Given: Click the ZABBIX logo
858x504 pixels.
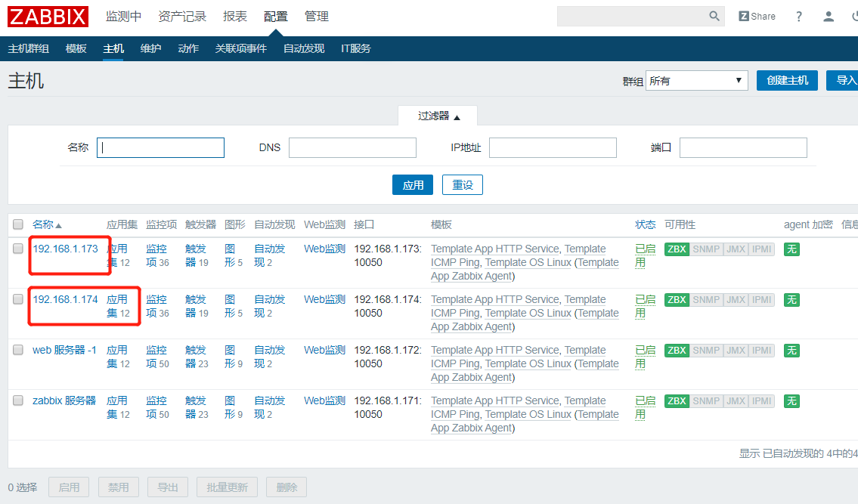Looking at the screenshot, I should tap(48, 17).
